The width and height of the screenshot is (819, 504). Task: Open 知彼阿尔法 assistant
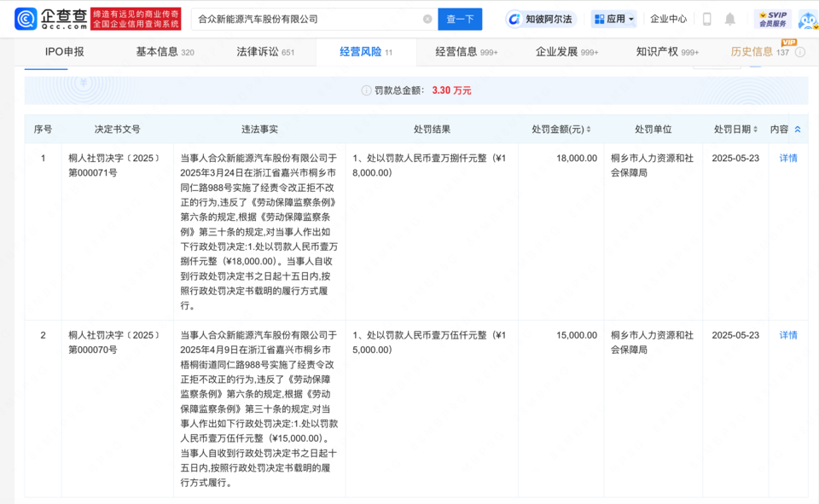[541, 20]
